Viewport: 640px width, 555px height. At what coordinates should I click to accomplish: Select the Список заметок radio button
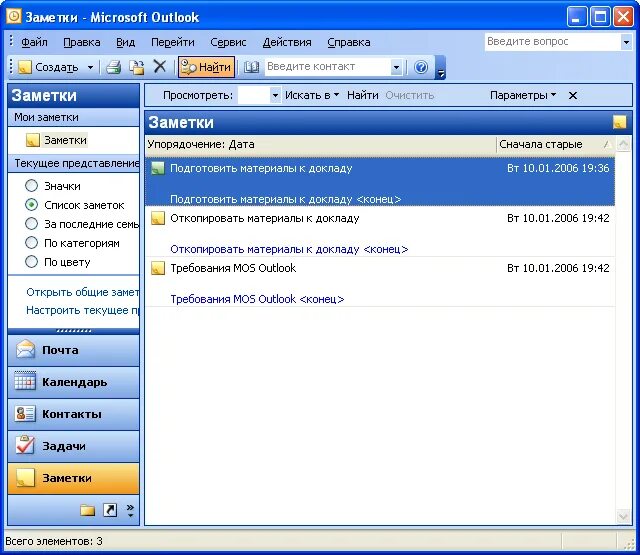point(31,205)
